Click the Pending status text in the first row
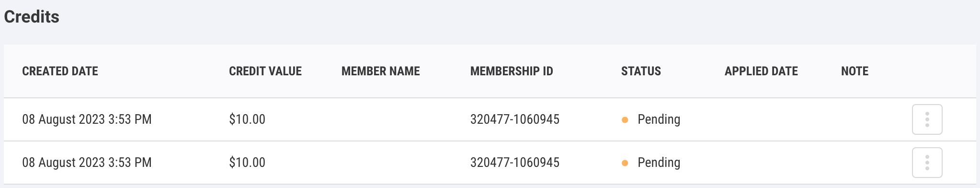The image size is (980, 188). 659,119
